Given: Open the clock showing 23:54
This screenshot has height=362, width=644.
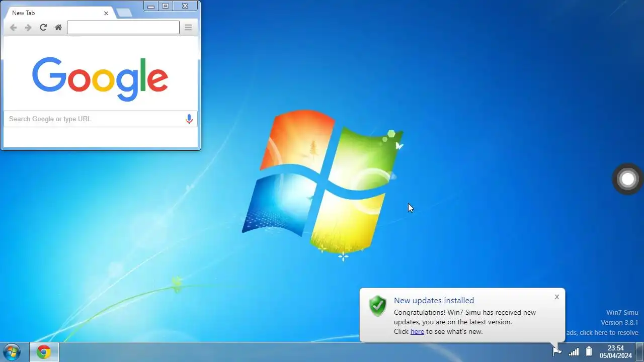Looking at the screenshot, I should [x=616, y=352].
